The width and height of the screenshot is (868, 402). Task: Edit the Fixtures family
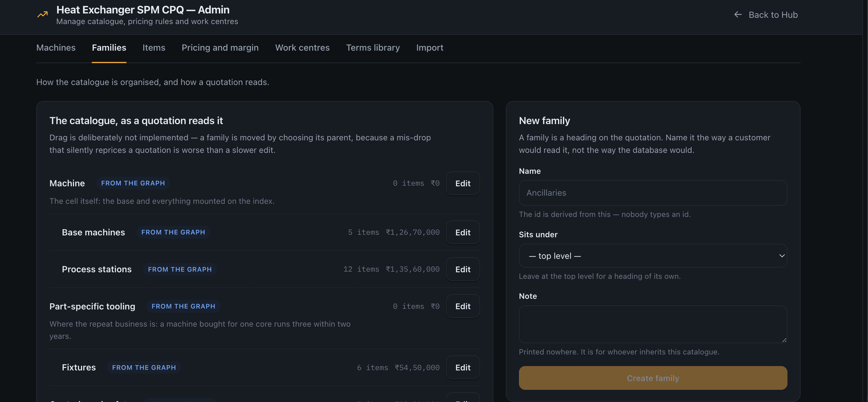pyautogui.click(x=463, y=367)
